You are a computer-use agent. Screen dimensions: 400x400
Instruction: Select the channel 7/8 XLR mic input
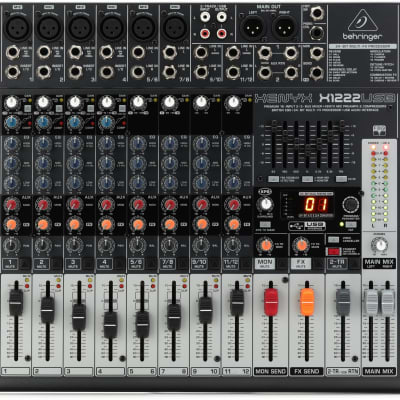tap(175, 28)
